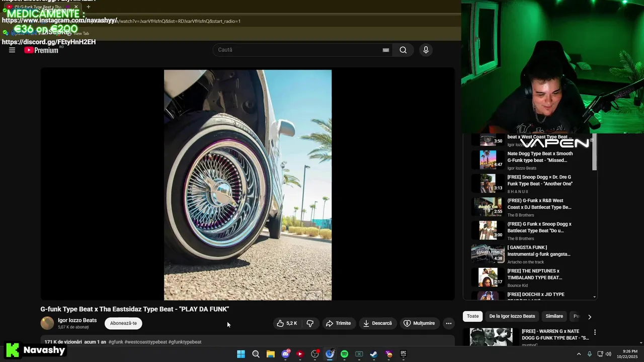Screen dimensions: 644x362
Task: Open the Windows Start menu
Action: tap(241, 354)
